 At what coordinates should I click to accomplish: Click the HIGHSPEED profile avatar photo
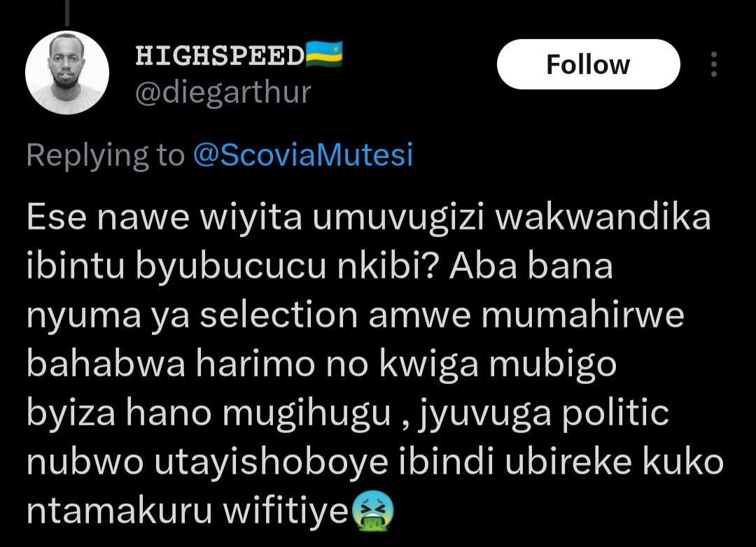pos(67,73)
